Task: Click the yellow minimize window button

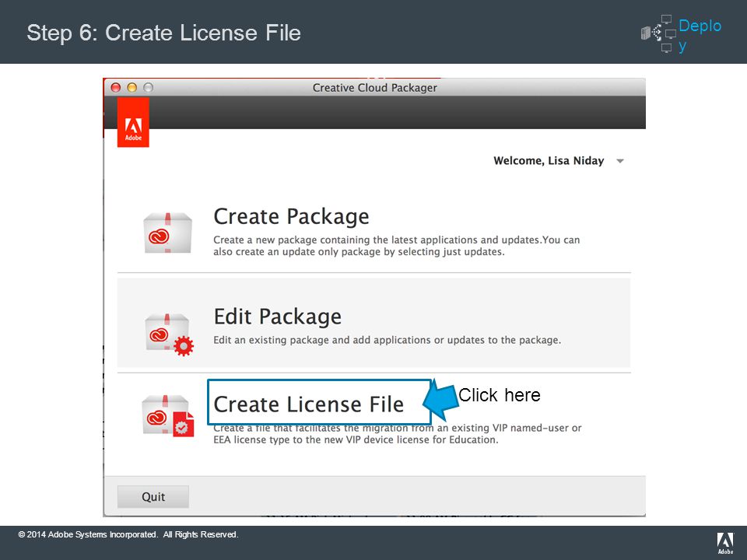Action: (x=132, y=88)
